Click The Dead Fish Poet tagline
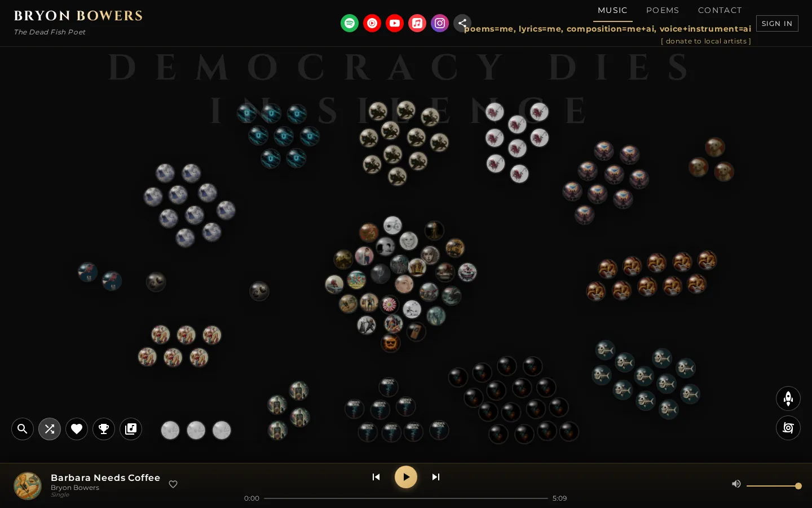Screen dimensions: 812x508 50,32
